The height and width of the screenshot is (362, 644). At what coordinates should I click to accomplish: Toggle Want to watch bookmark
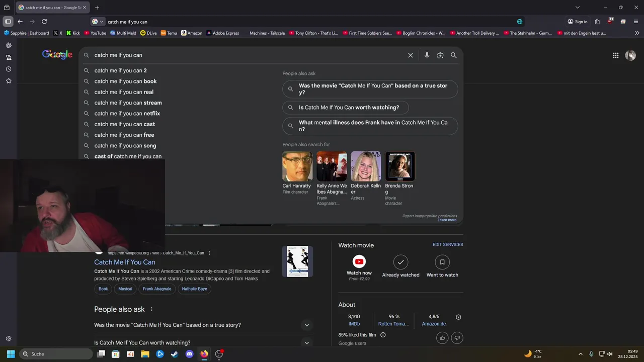click(442, 262)
